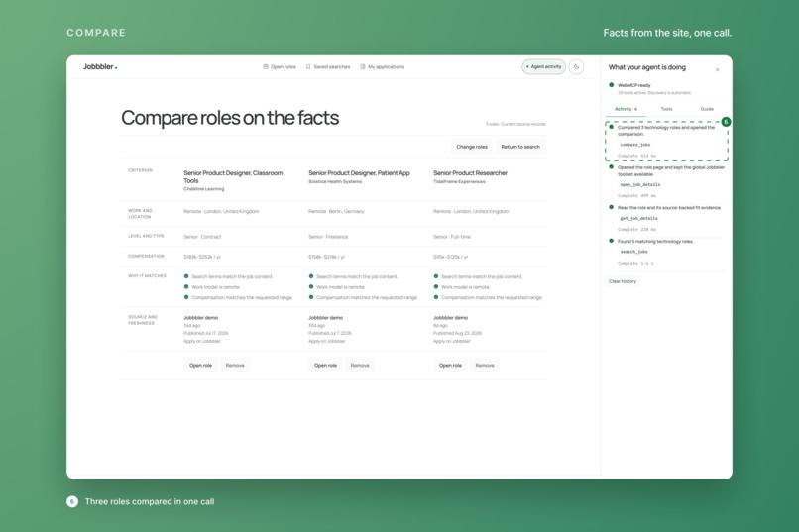Screen dimensions: 799x532
Task: Click 'Compared 3 technology roles' activity entry
Action: tap(666, 131)
